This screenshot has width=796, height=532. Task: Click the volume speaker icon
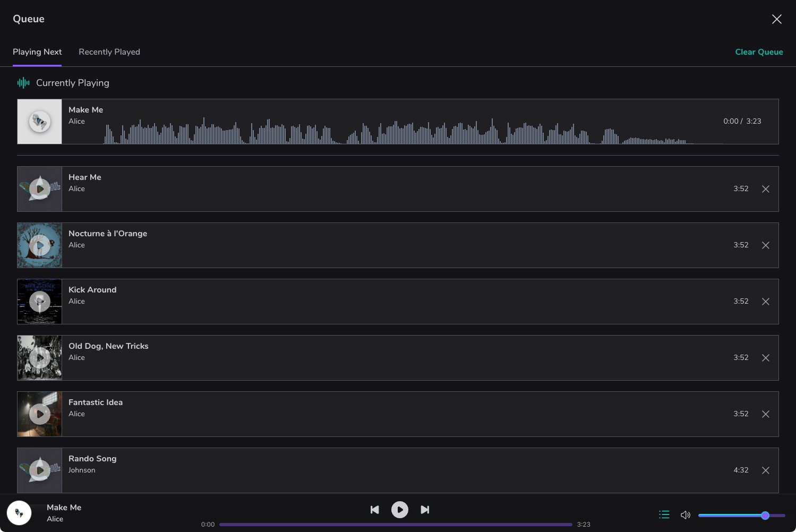[686, 514]
